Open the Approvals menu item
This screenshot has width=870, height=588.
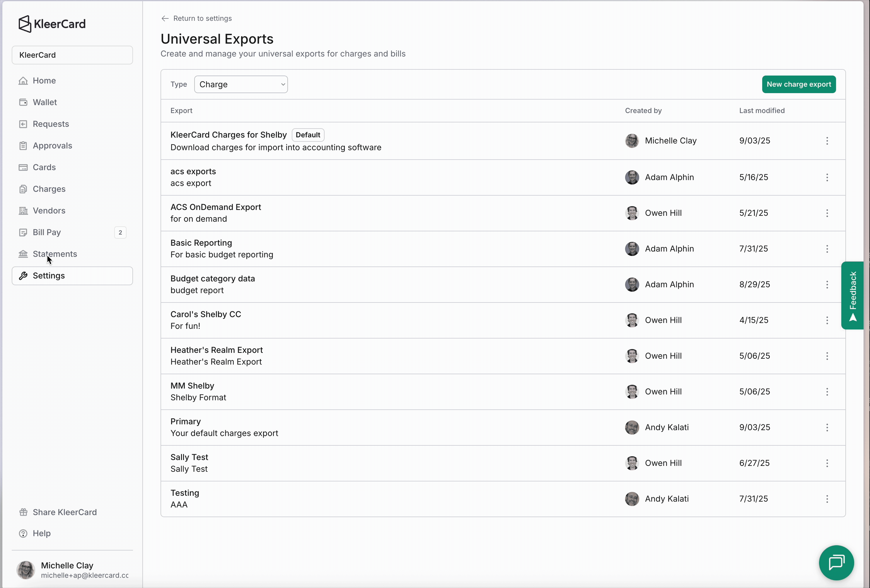(52, 146)
